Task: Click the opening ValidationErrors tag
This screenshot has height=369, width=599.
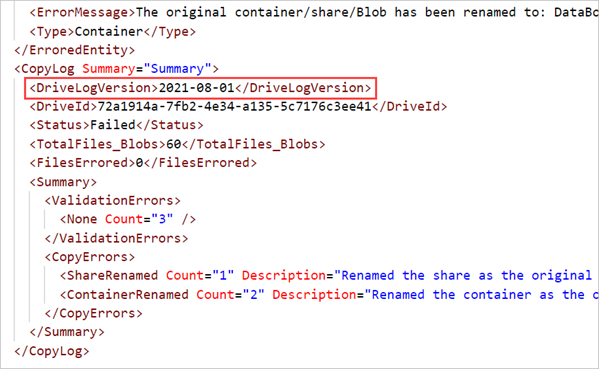Action: tap(113, 201)
